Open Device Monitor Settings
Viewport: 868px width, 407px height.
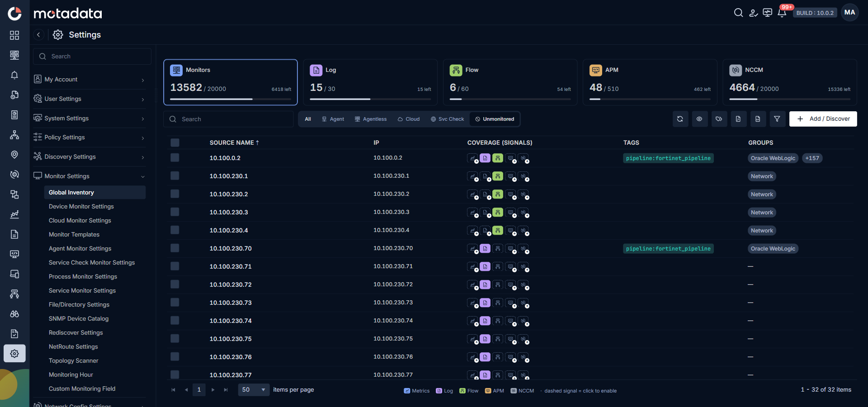pos(81,207)
